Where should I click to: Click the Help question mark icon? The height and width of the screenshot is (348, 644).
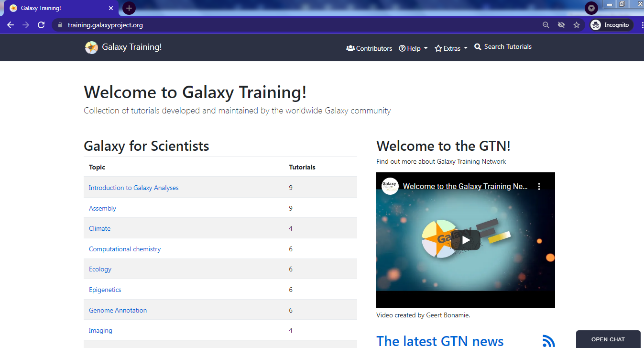tap(402, 48)
